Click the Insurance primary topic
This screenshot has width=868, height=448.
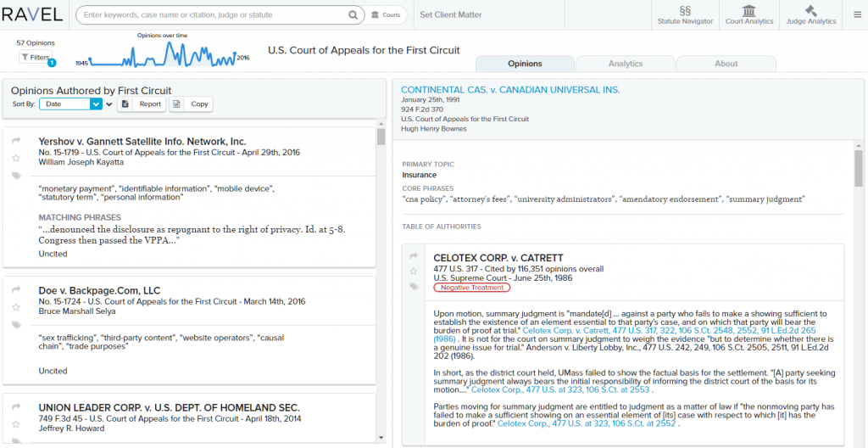tap(419, 175)
